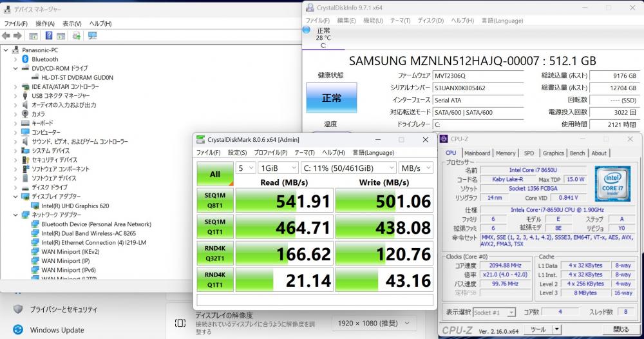Click the disk drives (ディスク ドライブ) icon
The width and height of the screenshot is (644, 339).
coord(26,188)
